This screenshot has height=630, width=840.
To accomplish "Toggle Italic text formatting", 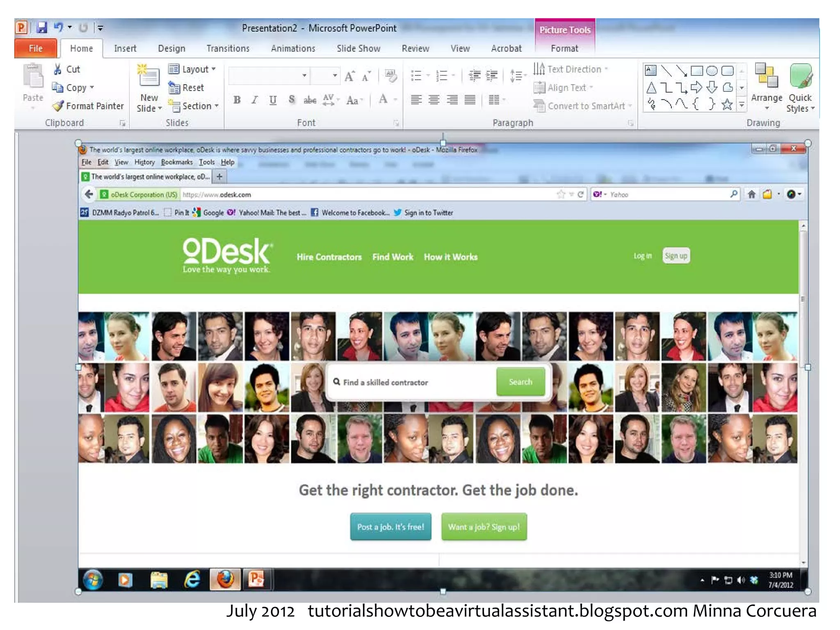I will point(255,100).
